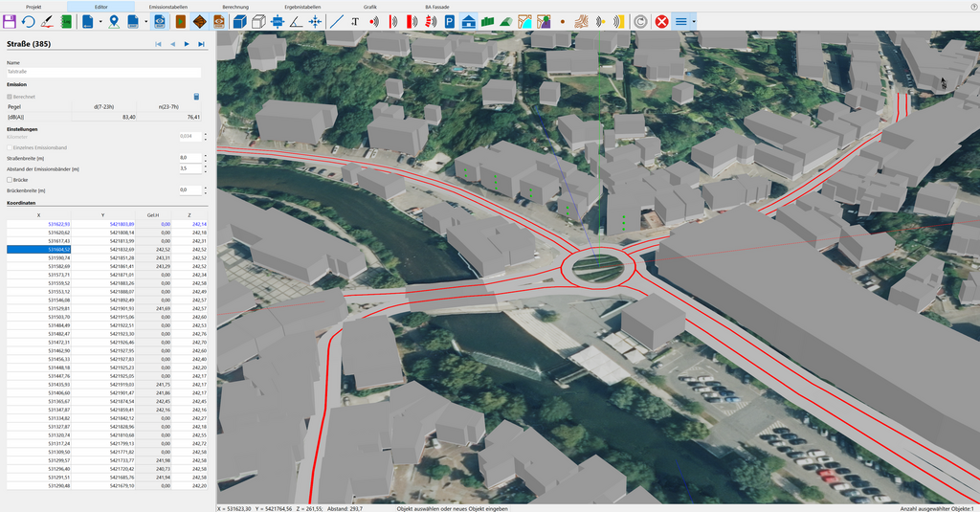
Task: Select the text label tool
Action: pos(355,21)
